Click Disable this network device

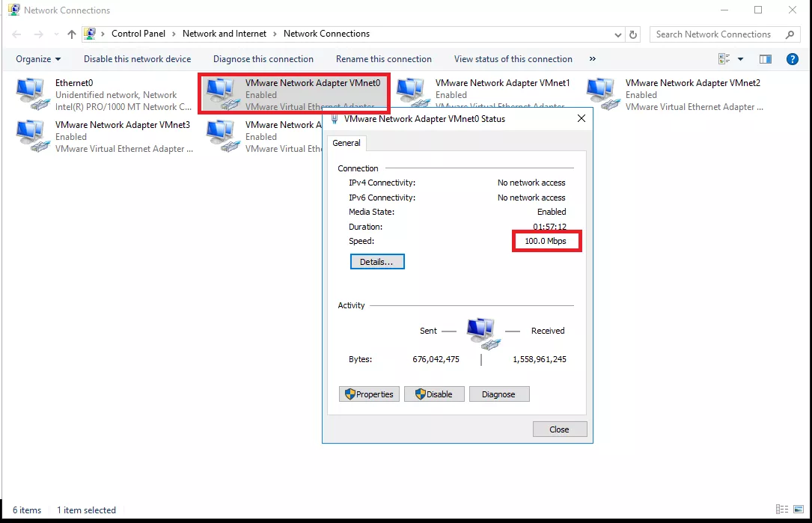pos(137,59)
